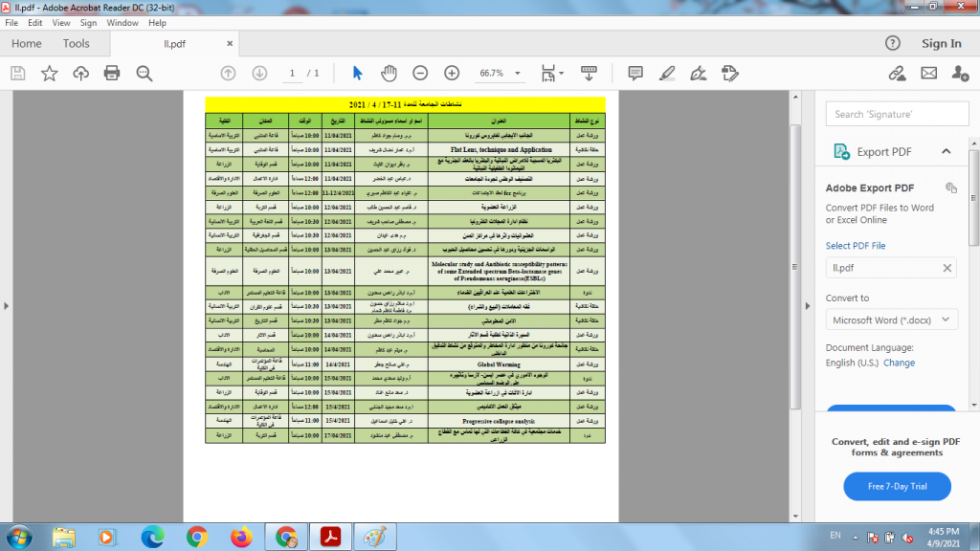Viewport: 980px width, 551px height.
Task: Switch to the Tools tab
Action: (x=76, y=43)
